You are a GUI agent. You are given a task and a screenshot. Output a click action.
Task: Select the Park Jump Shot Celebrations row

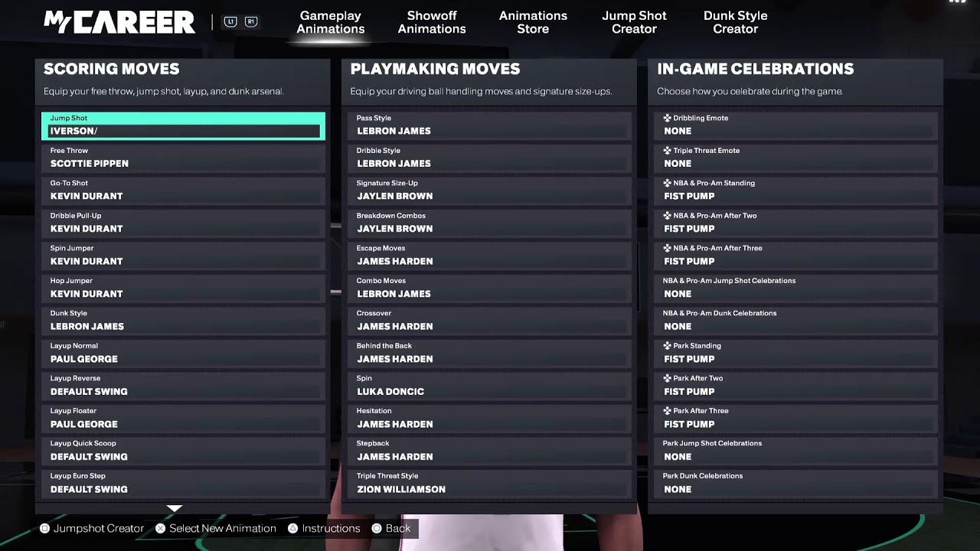(x=796, y=451)
